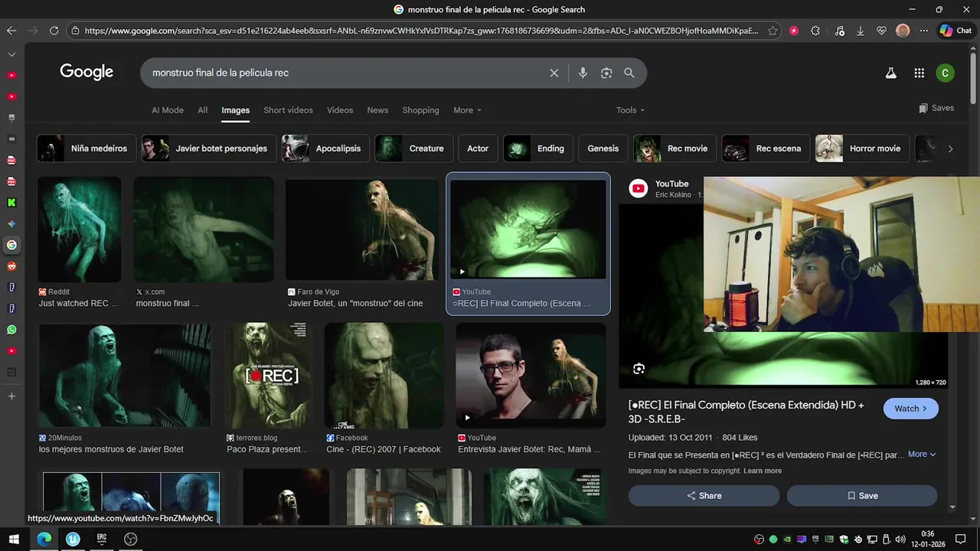Open the Google logo homepage link
This screenshot has width=980, height=551.
pos(87,72)
